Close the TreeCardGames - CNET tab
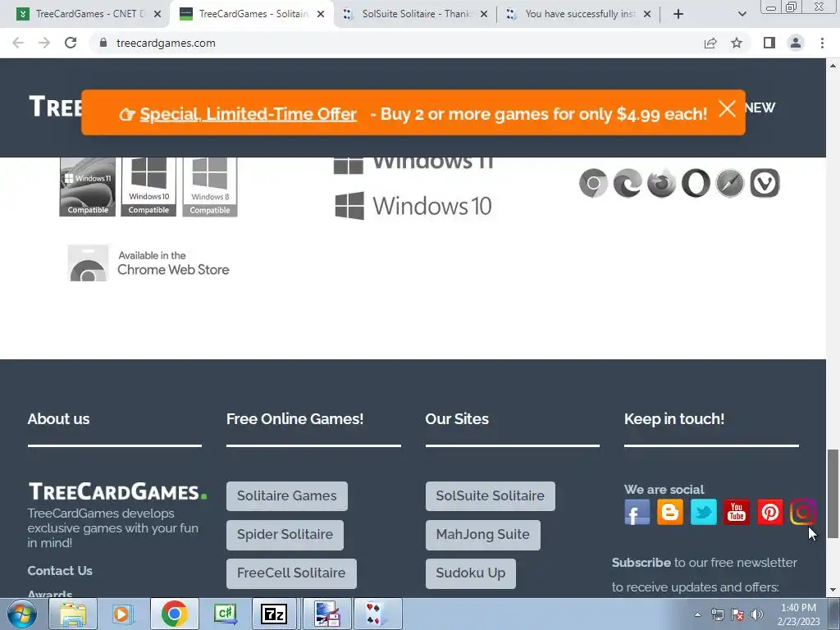Screen dimensions: 840x630 pos(157,14)
